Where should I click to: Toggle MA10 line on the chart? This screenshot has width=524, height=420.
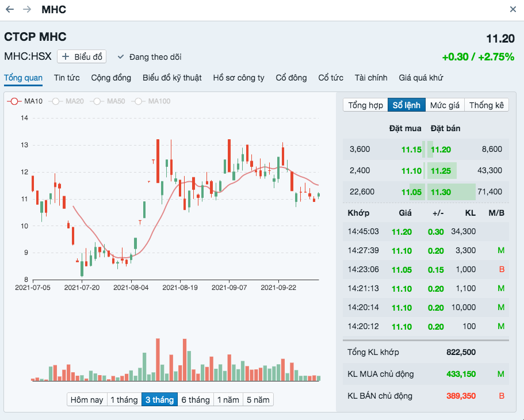tap(25, 101)
